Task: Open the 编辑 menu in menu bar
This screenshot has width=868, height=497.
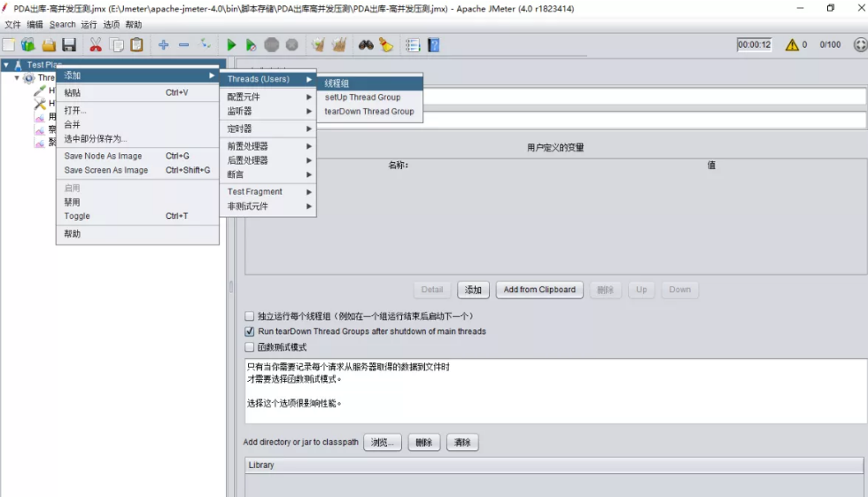Action: (35, 24)
